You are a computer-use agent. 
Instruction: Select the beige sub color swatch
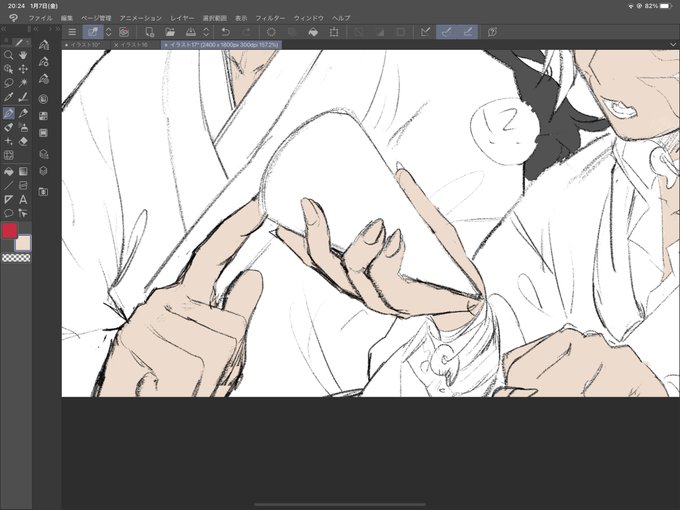[x=23, y=243]
